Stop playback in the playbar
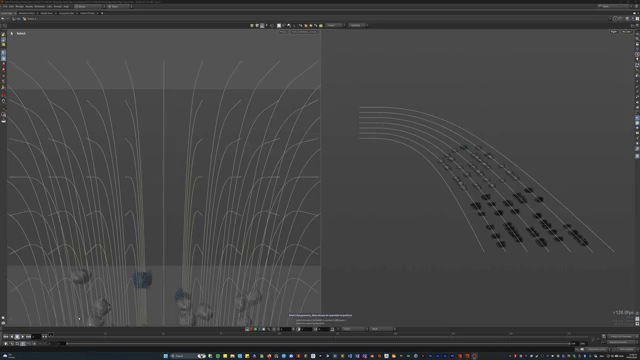640x360 pixels. (x=17, y=337)
